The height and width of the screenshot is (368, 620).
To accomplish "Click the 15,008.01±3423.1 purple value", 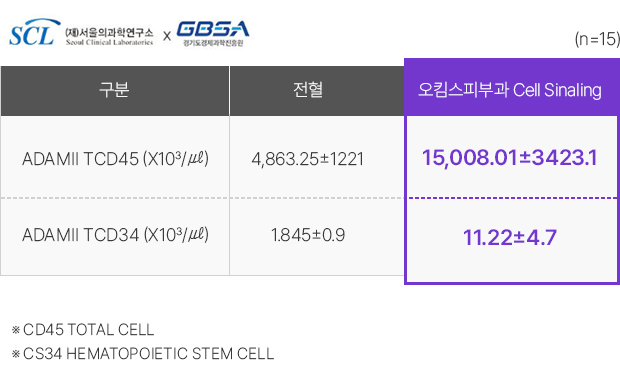I will tap(510, 158).
